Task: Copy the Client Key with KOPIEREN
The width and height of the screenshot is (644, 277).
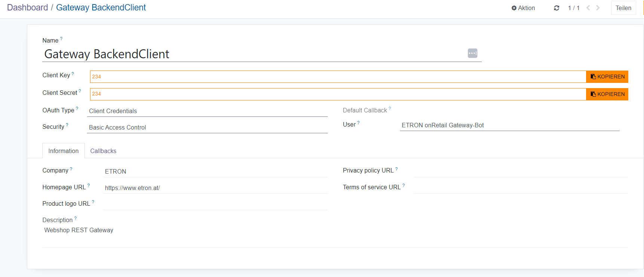Action: [607, 77]
